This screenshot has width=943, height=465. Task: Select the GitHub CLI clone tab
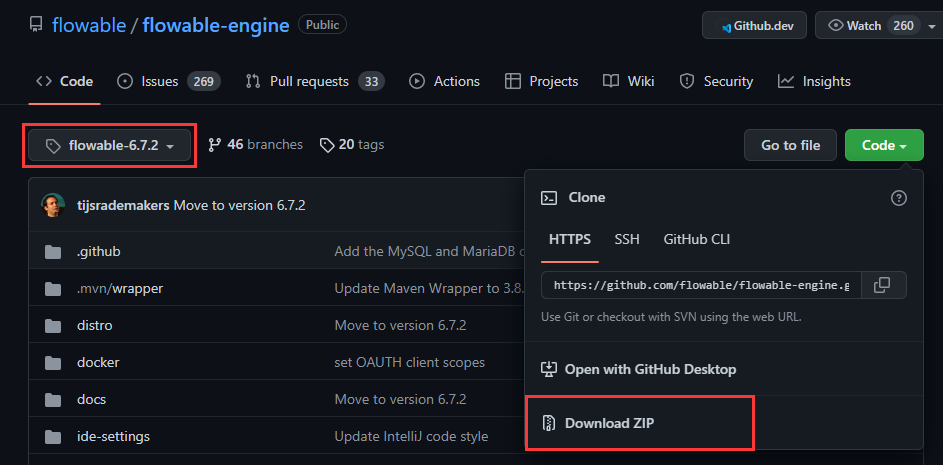(696, 239)
